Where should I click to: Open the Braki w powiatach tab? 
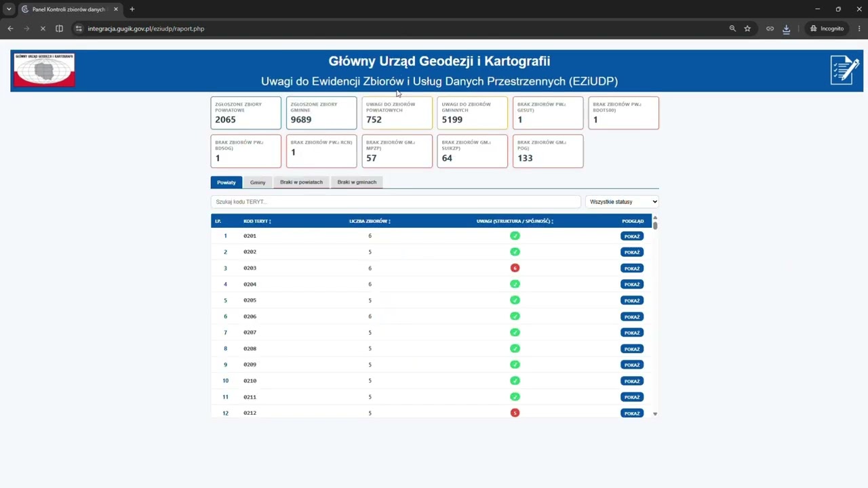301,182
